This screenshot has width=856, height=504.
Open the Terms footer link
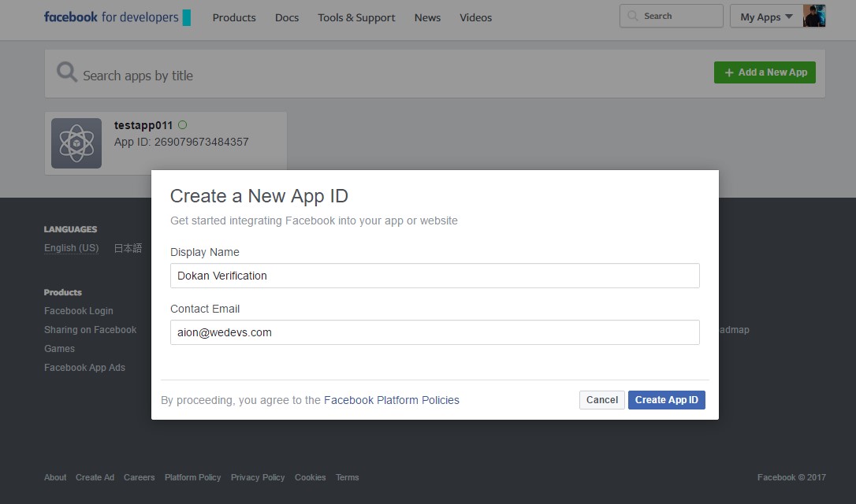pos(347,477)
